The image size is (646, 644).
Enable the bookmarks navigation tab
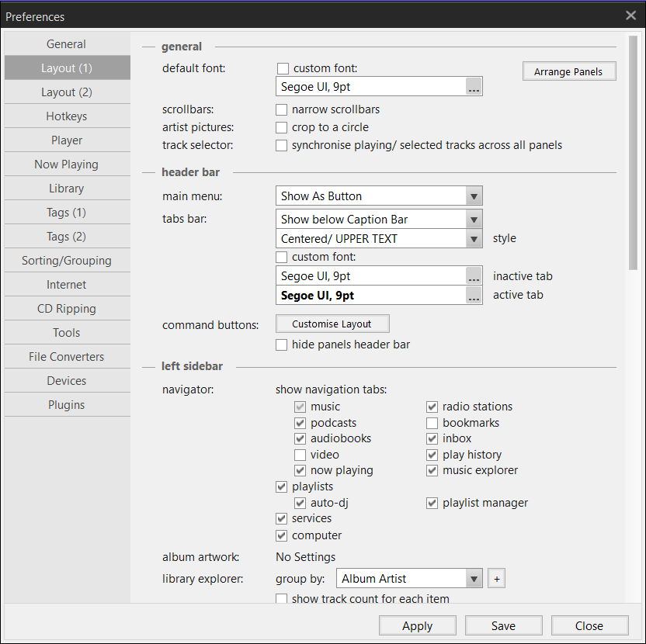tap(432, 423)
